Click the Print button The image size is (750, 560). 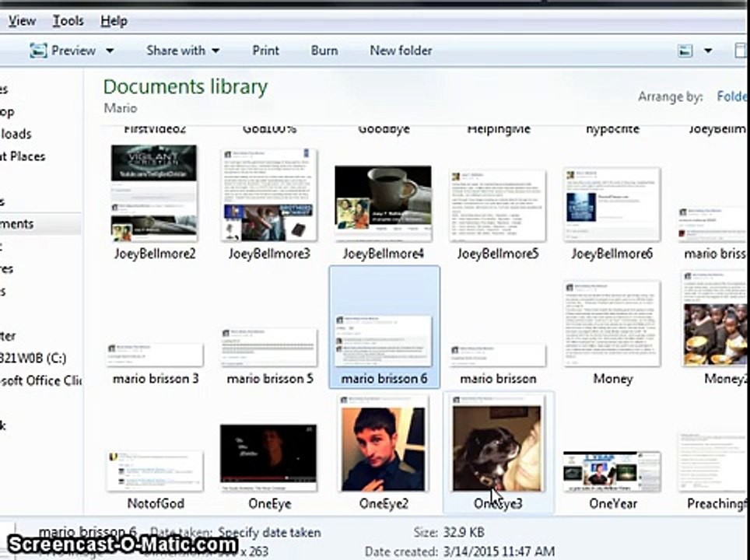tap(265, 51)
